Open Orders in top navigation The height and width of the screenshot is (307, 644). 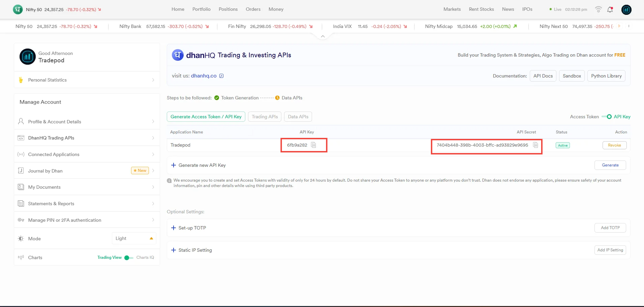click(x=253, y=9)
